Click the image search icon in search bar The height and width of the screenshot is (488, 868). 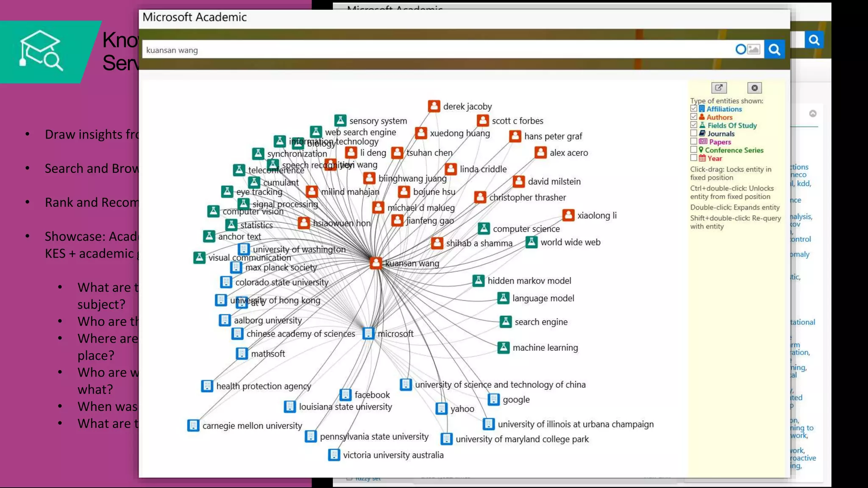click(754, 50)
